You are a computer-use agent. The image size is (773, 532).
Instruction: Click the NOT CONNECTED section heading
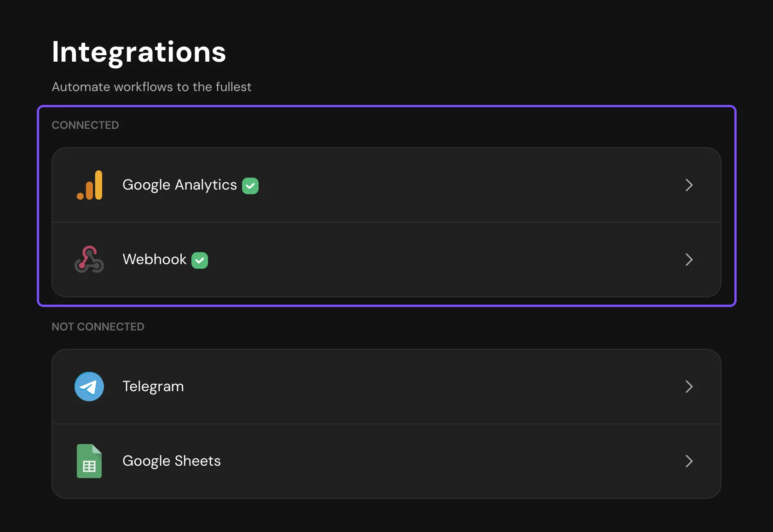pyautogui.click(x=98, y=327)
